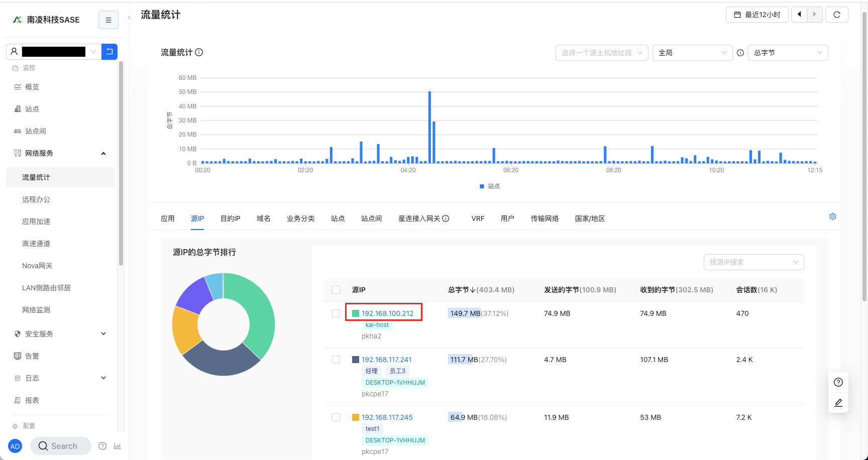Go to next time period arrow
The width and height of the screenshot is (868, 460).
point(815,15)
